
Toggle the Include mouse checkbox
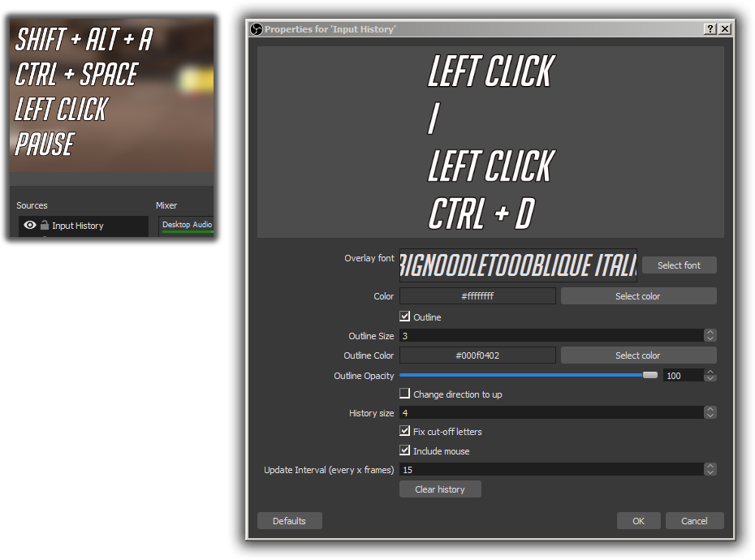[x=404, y=450]
